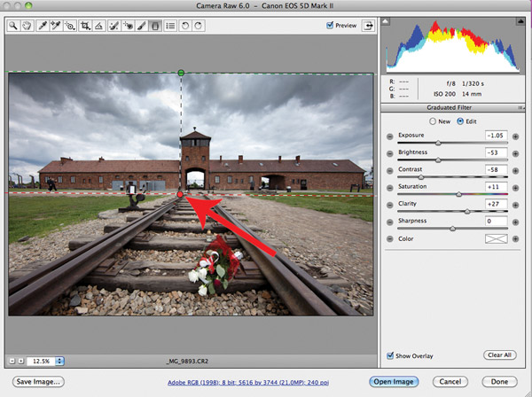The width and height of the screenshot is (532, 397).
Task: Click the Sharpness slider handle
Action: [x=452, y=229]
